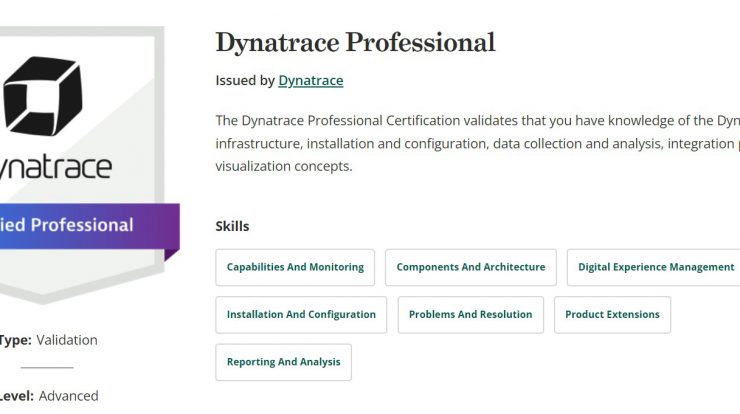This screenshot has width=740, height=414.
Task: Click the 'visualization concepts.' description text
Action: click(284, 166)
